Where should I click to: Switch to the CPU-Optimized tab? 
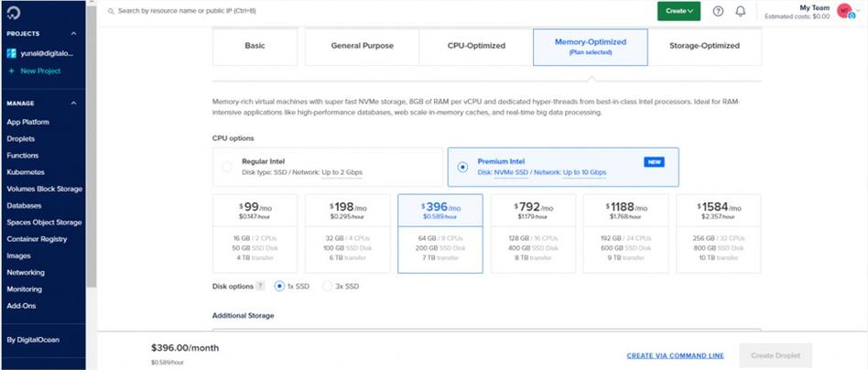point(476,46)
